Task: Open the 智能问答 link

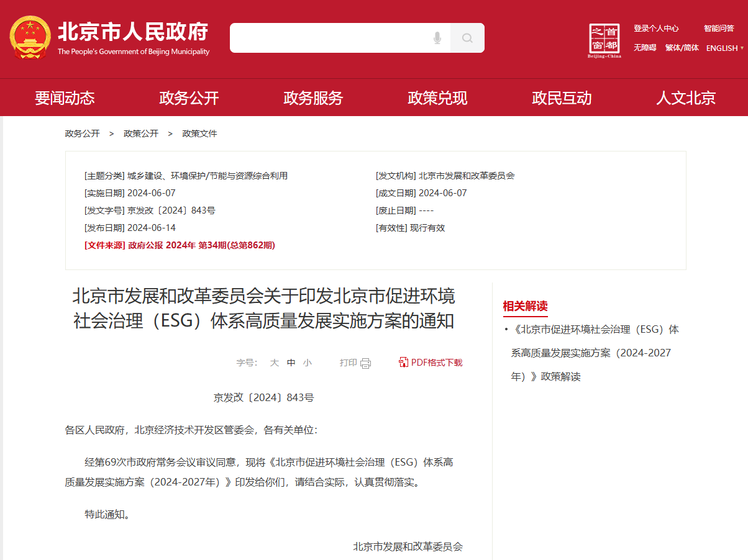Action: 719,29
